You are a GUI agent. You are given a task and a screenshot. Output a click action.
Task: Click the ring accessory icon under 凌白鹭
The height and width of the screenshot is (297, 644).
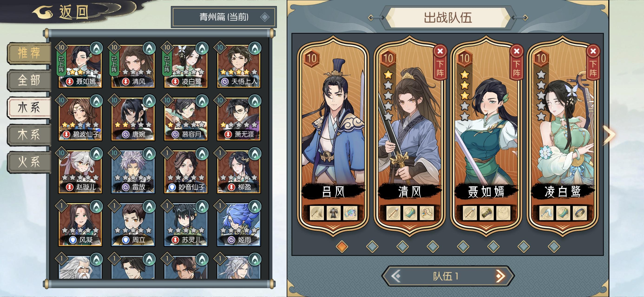tap(580, 213)
